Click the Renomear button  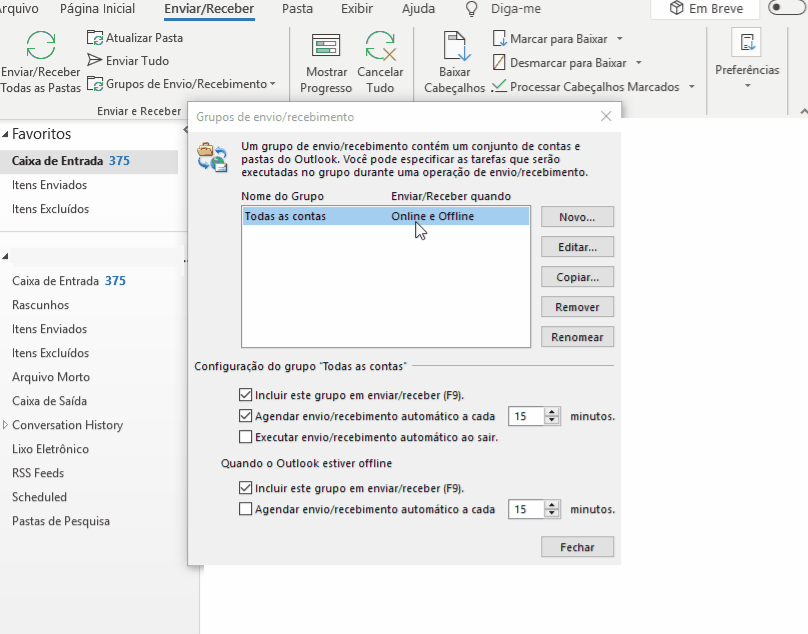577,337
